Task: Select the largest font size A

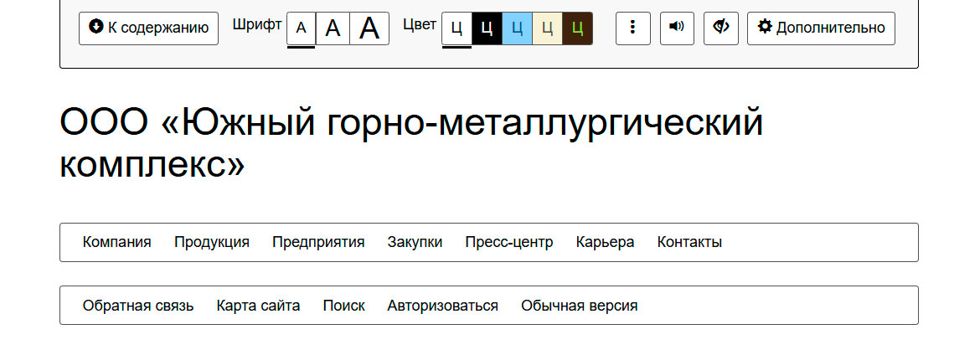Action: (369, 28)
